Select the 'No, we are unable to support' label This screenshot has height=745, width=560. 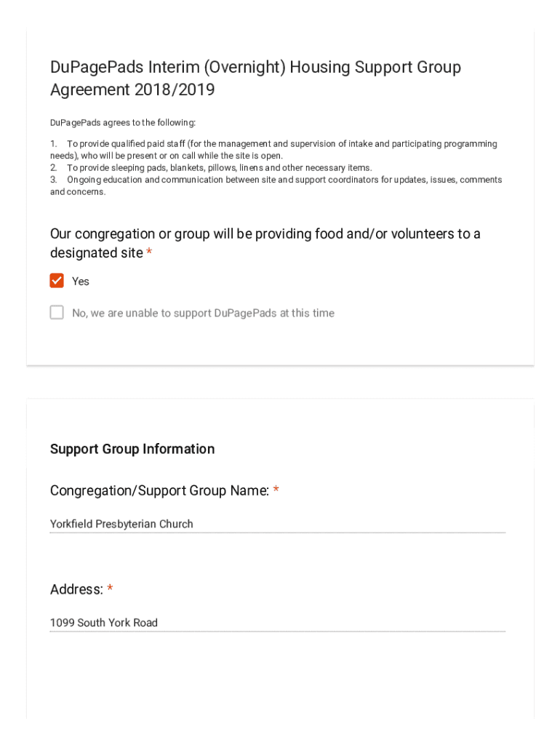(x=203, y=314)
